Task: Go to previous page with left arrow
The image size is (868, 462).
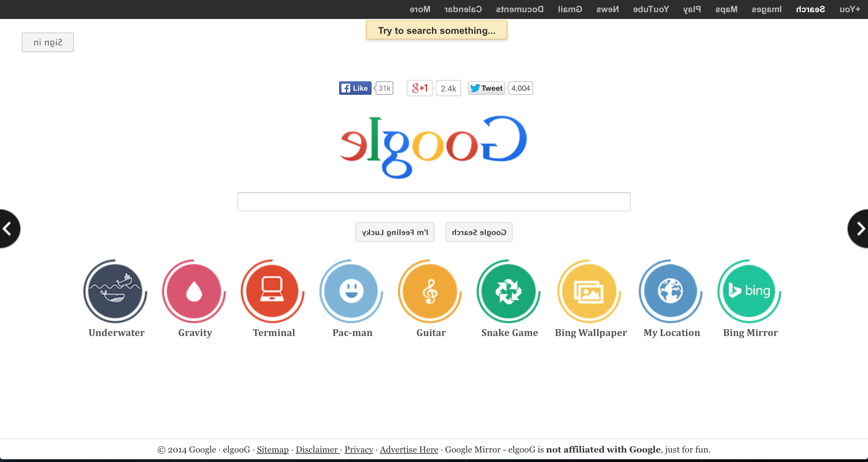Action: 8,229
